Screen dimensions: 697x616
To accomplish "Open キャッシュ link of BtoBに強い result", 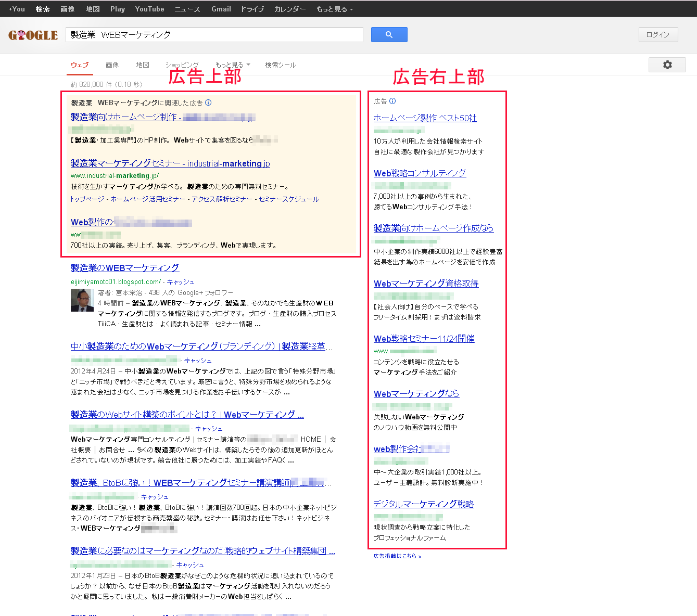I will (x=155, y=496).
